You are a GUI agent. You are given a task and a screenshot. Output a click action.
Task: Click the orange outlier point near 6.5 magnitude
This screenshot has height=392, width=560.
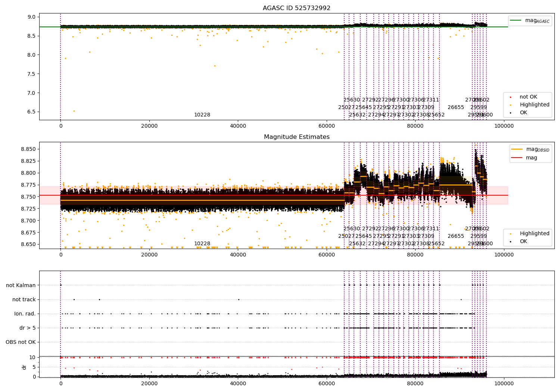(x=74, y=111)
